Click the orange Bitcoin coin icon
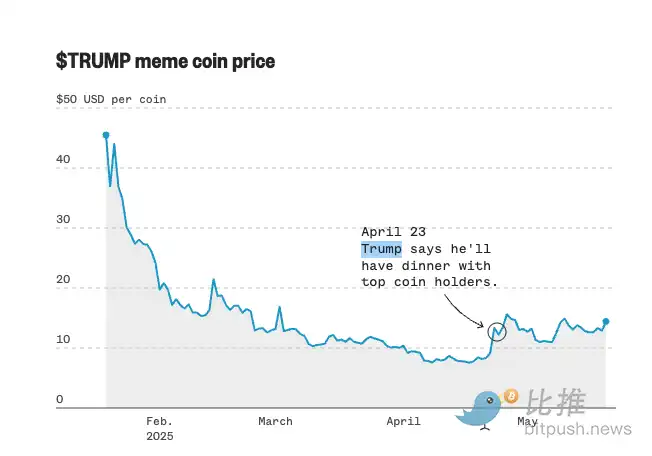This screenshot has width=652, height=456. (x=511, y=396)
